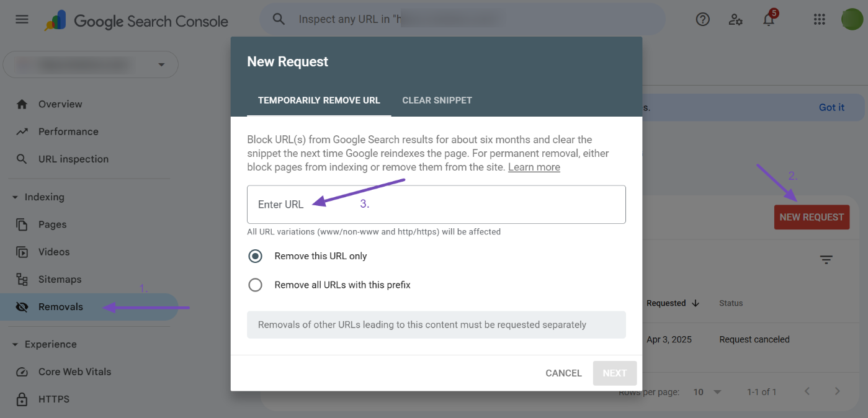Collapse the Indexing section
868x418 pixels.
(16, 197)
